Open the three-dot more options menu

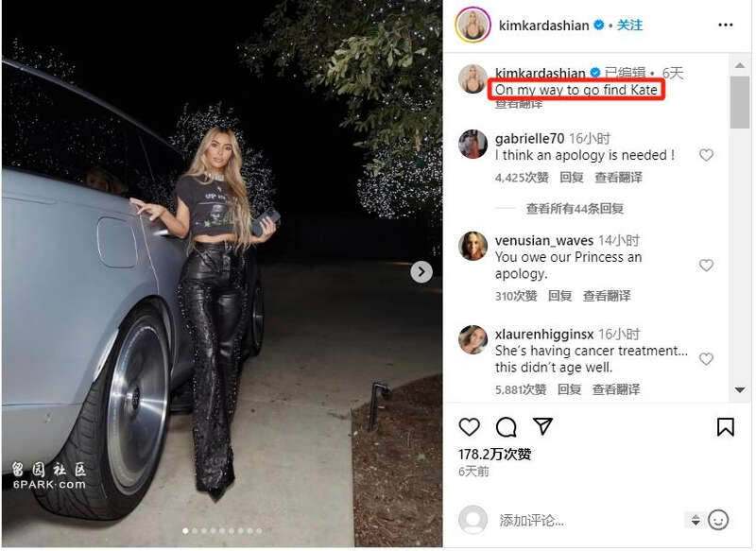pyautogui.click(x=725, y=26)
